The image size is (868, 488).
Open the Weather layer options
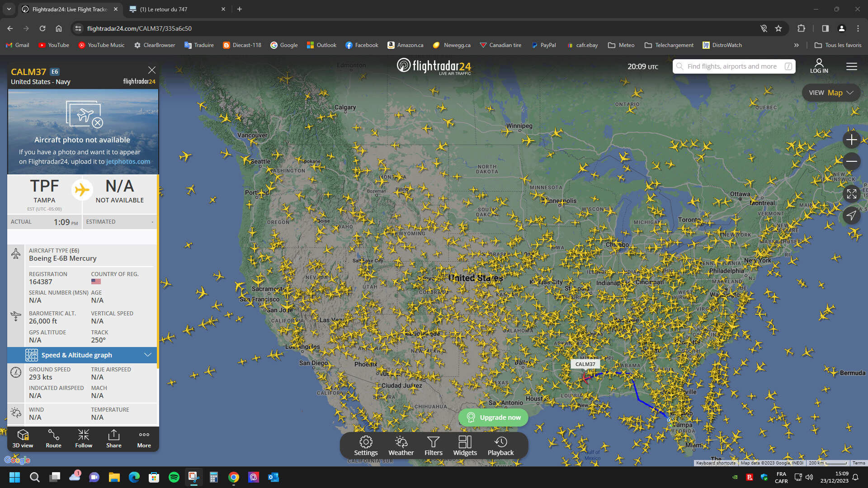pos(401,446)
